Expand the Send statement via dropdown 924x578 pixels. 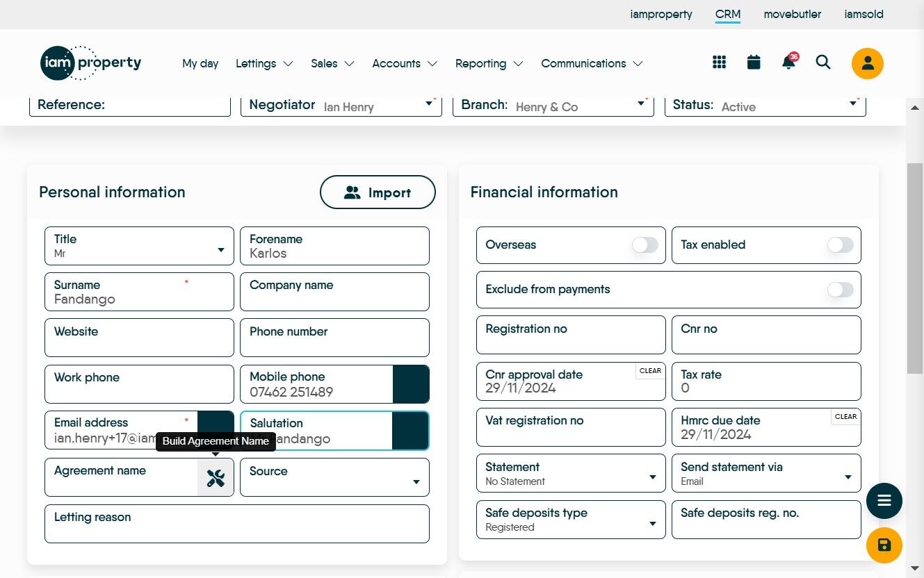pos(766,473)
